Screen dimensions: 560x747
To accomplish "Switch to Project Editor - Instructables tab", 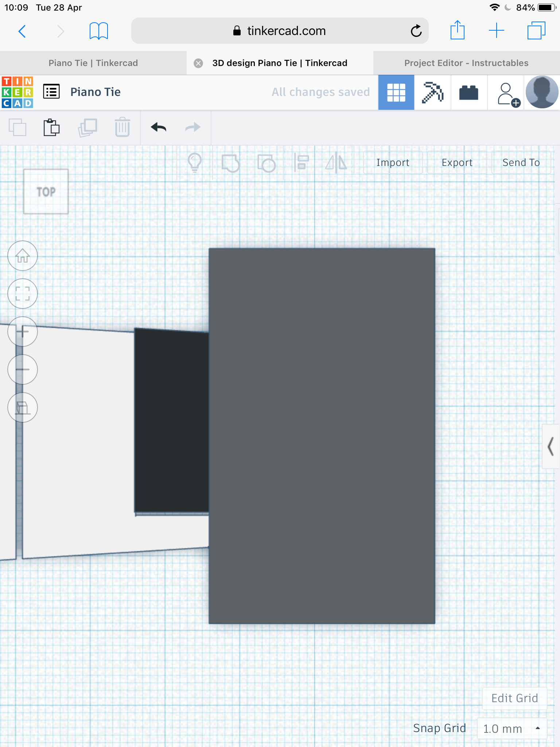I will tap(466, 63).
